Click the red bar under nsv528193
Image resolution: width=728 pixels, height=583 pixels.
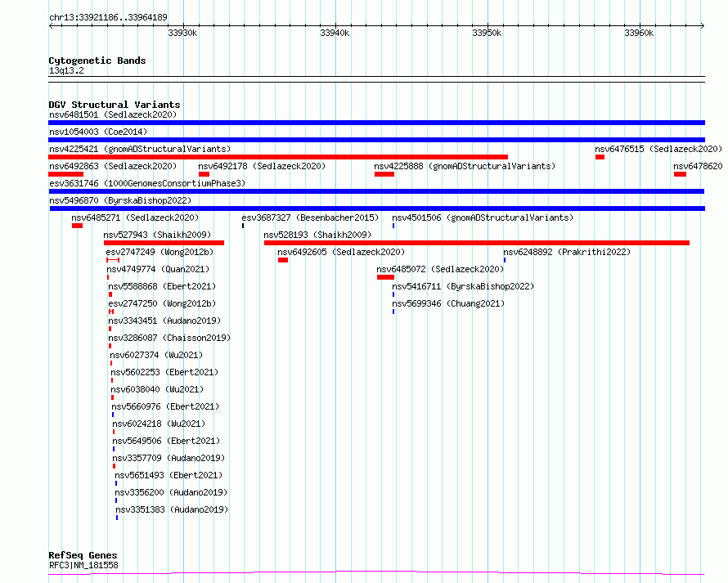(476, 243)
